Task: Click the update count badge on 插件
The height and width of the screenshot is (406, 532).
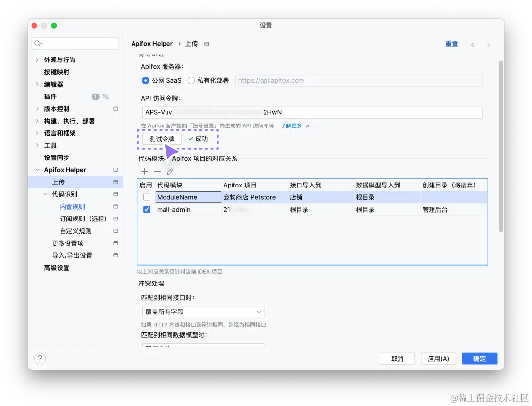Action: 96,96
